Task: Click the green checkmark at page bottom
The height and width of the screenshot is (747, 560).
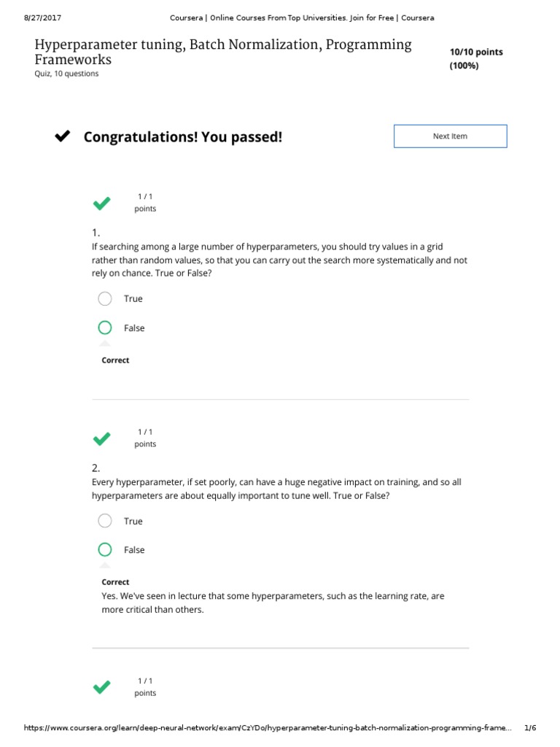Action: coord(102,687)
